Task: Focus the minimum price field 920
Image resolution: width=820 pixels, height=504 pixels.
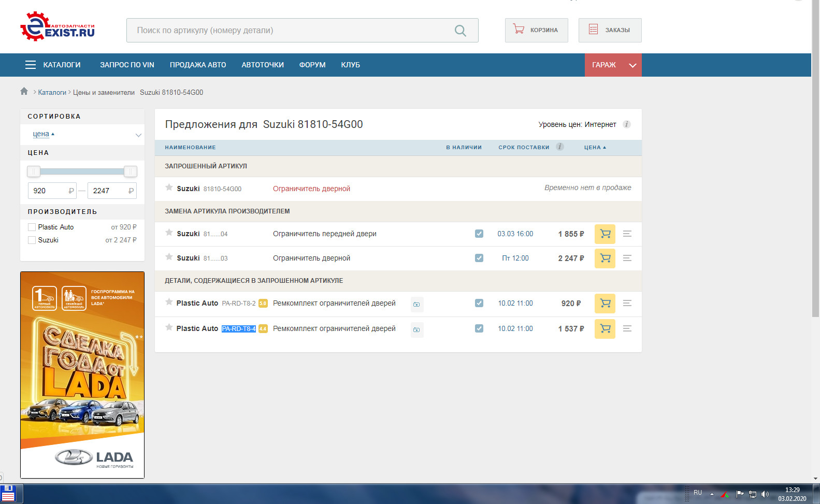Action: [52, 191]
